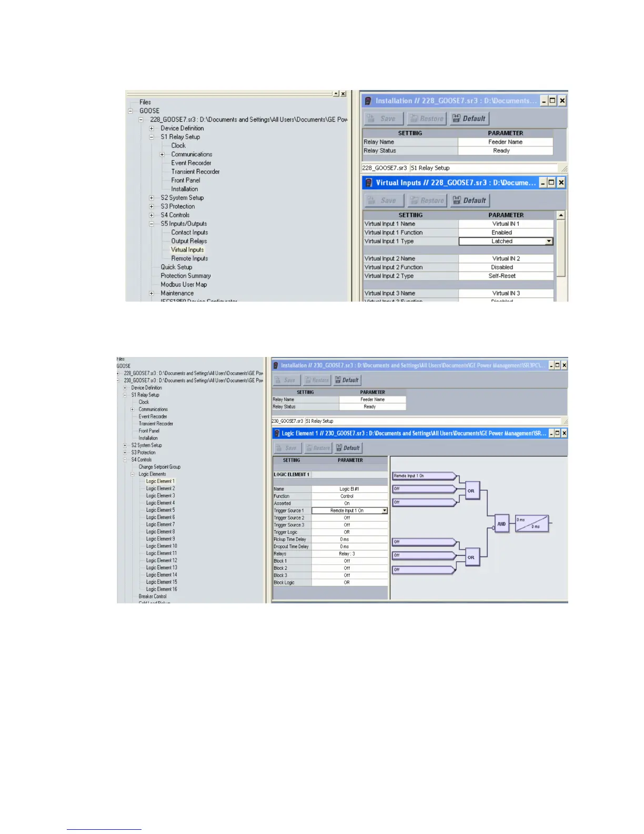
Task: Open the Virtual Input 1 Type Latched dropdown
Action: pos(549,241)
